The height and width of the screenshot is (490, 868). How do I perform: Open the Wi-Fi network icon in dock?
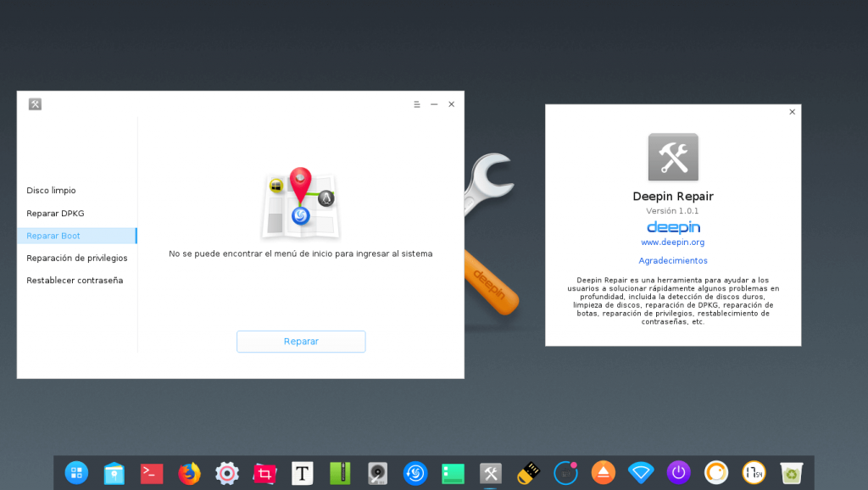coord(641,473)
